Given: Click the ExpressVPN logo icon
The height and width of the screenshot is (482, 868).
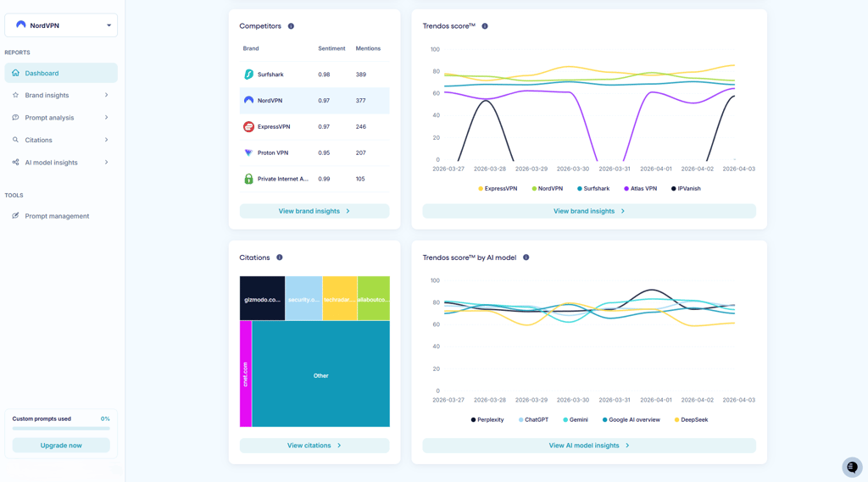Looking at the screenshot, I should (x=248, y=127).
